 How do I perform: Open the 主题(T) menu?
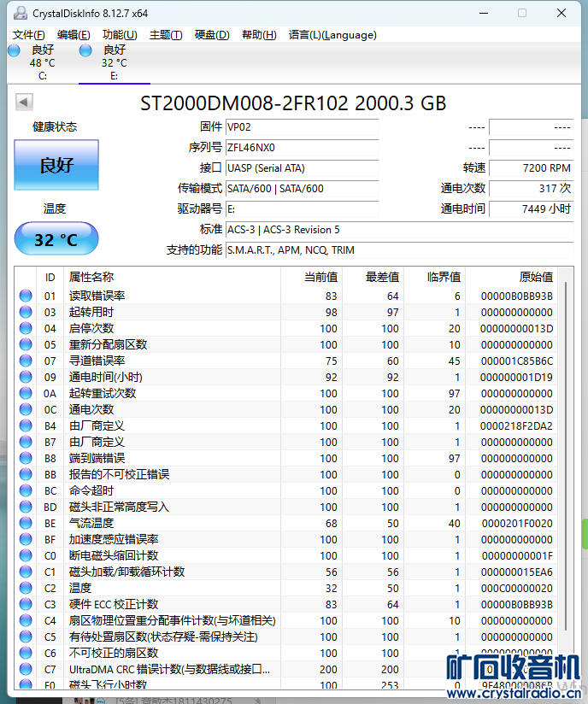pos(166,35)
